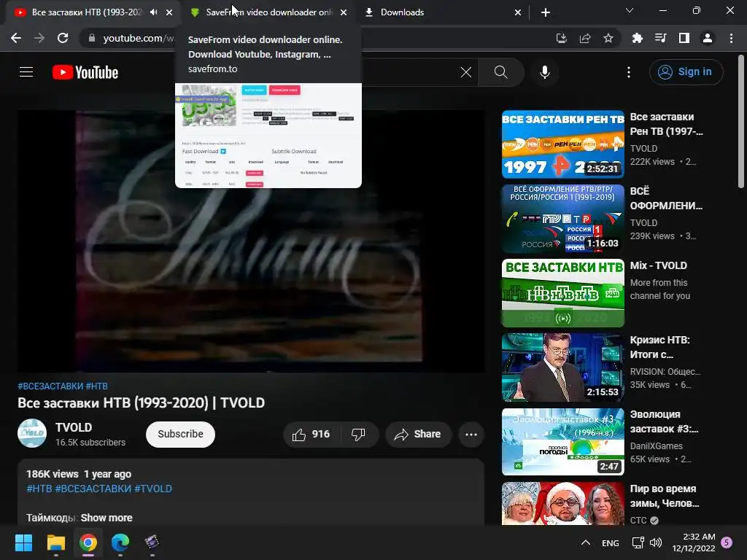Expand the tab search chevron

[x=630, y=10]
